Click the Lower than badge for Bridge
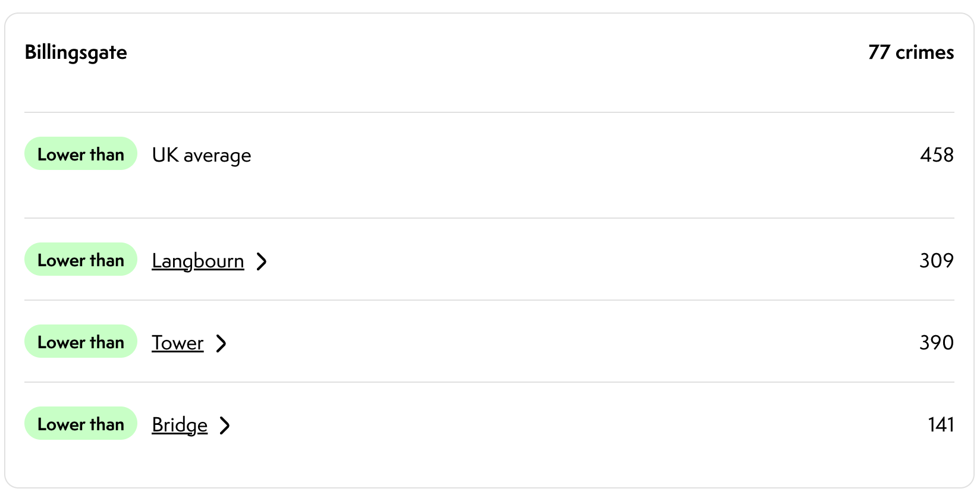980x498 pixels. pyautogui.click(x=81, y=424)
